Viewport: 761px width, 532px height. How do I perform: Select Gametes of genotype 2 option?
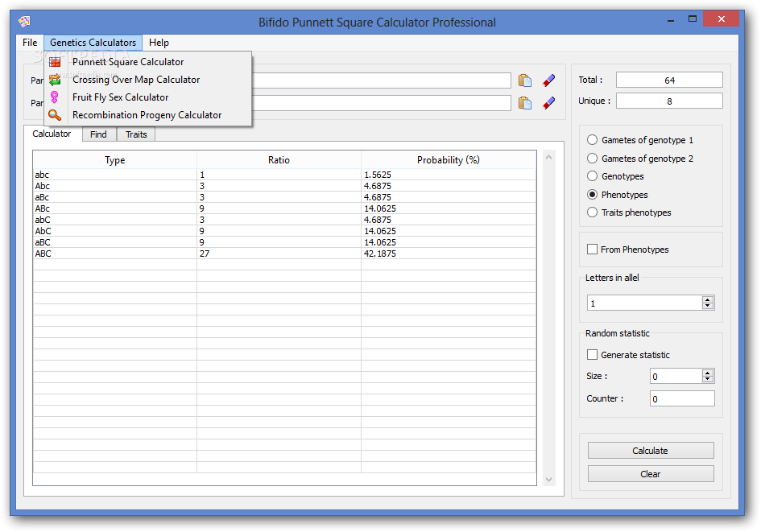[x=592, y=158]
